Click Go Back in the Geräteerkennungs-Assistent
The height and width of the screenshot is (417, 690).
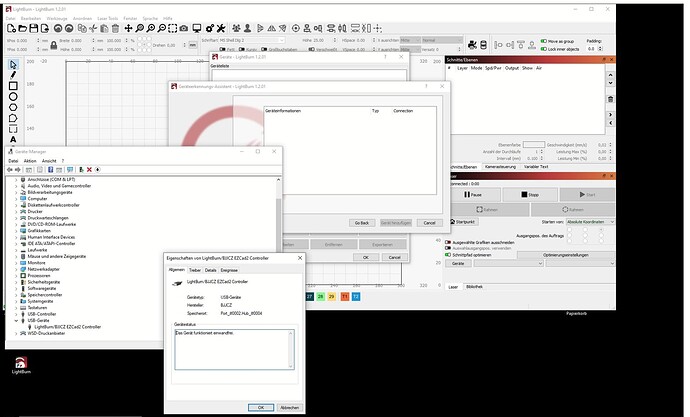click(x=362, y=223)
